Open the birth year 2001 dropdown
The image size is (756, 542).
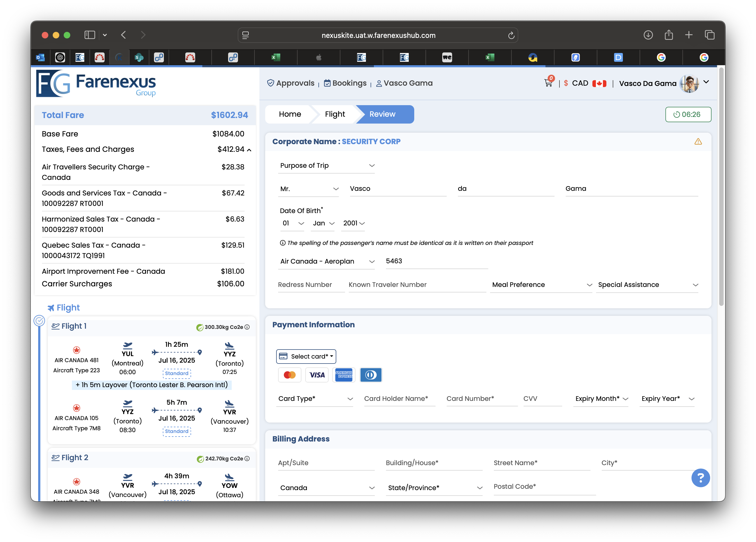[353, 223]
